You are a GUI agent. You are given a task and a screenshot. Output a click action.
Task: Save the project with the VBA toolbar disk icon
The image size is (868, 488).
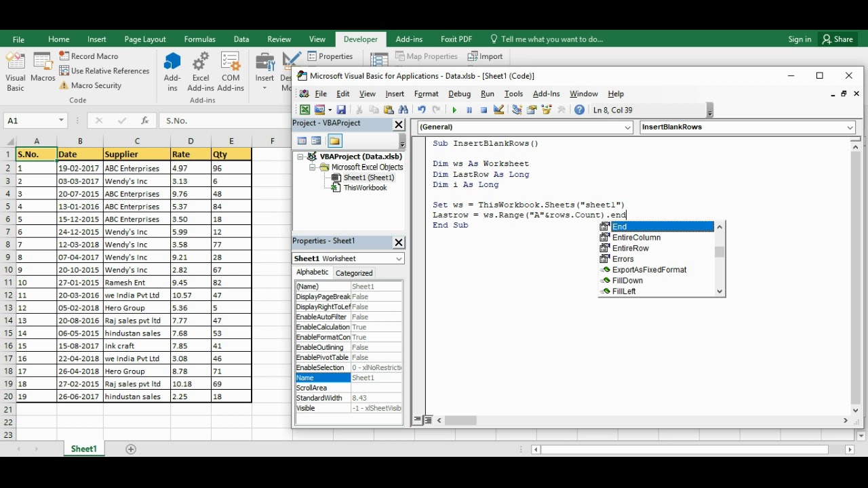pyautogui.click(x=341, y=110)
